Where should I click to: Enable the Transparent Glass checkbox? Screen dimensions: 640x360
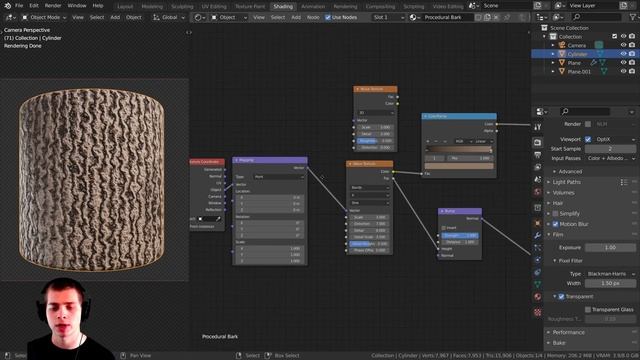[588, 309]
